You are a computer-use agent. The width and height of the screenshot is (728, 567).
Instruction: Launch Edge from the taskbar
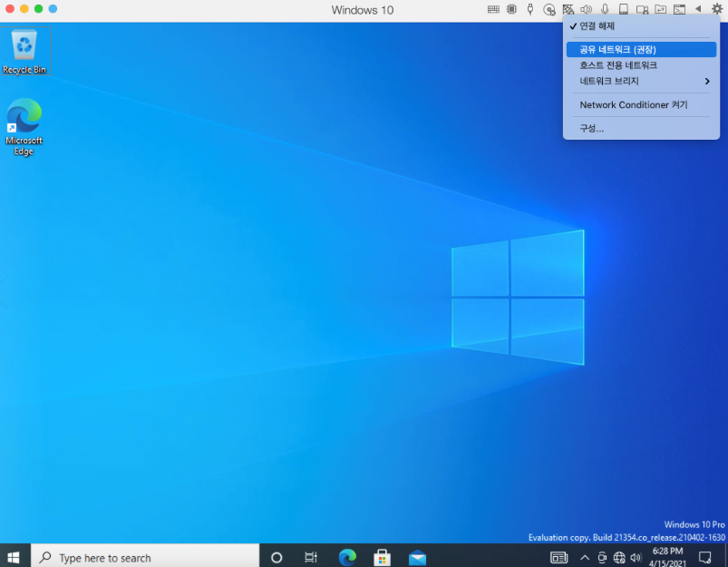(x=347, y=557)
